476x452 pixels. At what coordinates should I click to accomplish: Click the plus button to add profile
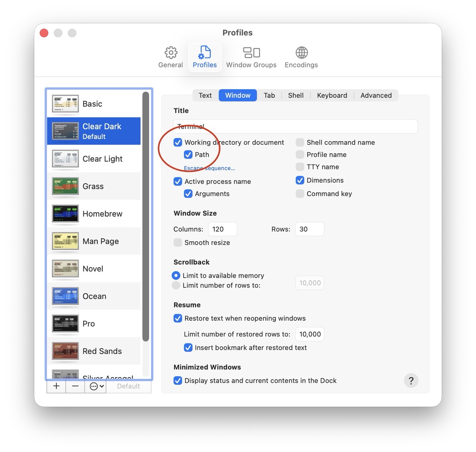56,386
